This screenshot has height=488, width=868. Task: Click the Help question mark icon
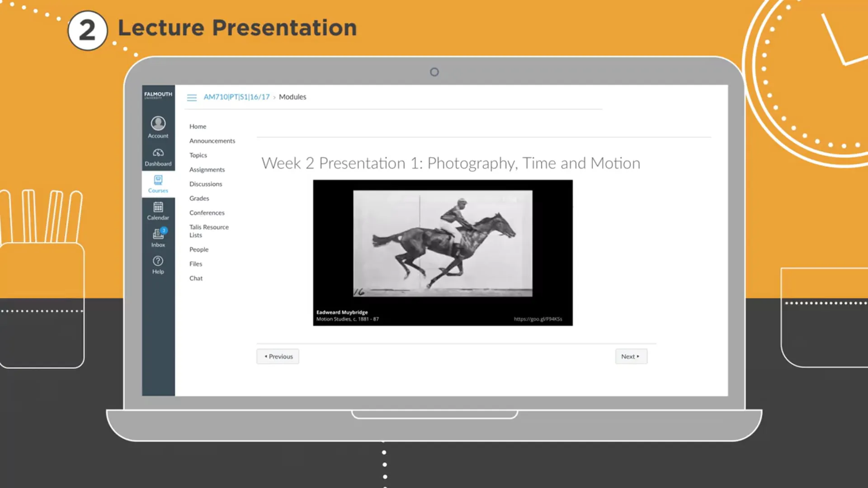point(158,261)
